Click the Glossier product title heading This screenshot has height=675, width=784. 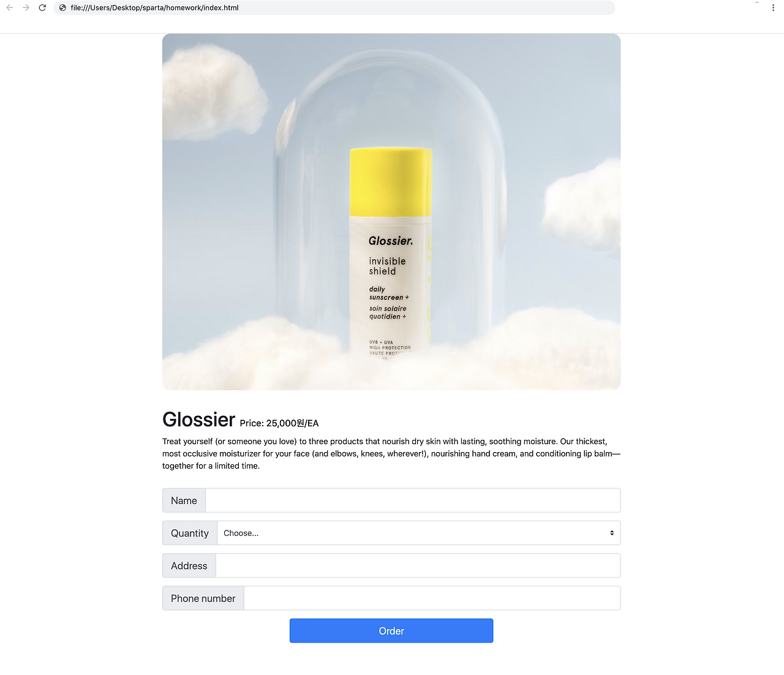pyautogui.click(x=199, y=420)
